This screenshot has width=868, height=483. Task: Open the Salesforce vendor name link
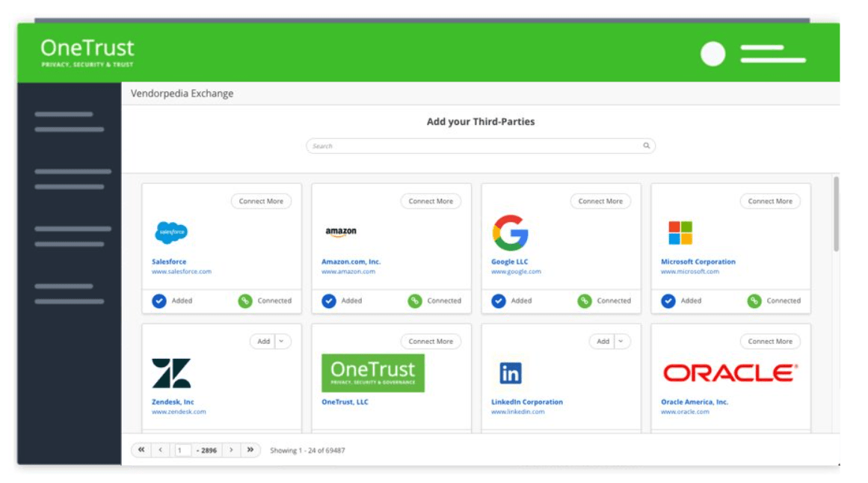[169, 262]
